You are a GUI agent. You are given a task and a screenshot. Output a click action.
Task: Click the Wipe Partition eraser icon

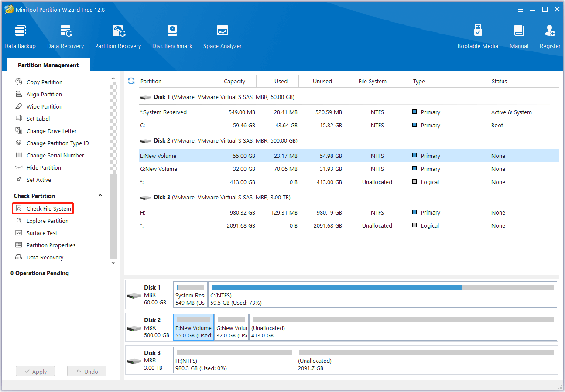click(19, 106)
